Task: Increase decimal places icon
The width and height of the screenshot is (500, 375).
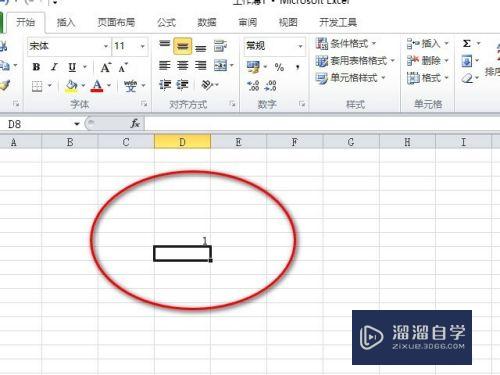Action: pos(253,86)
